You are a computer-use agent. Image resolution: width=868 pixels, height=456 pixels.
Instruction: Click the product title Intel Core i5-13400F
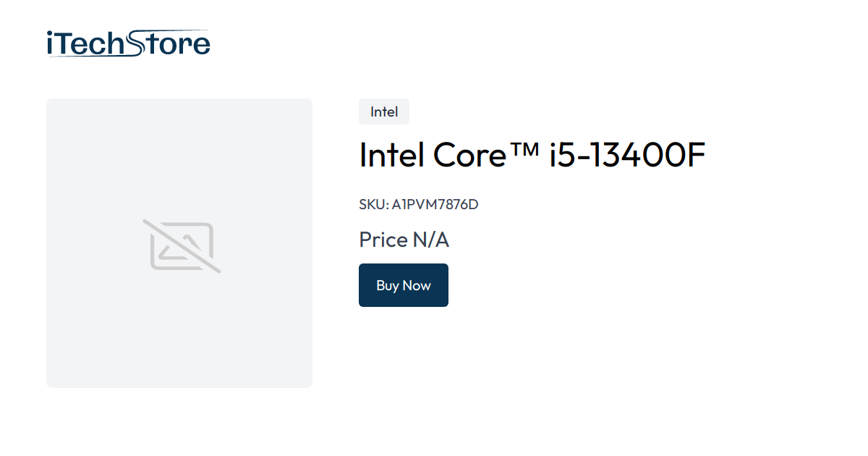[x=532, y=154]
